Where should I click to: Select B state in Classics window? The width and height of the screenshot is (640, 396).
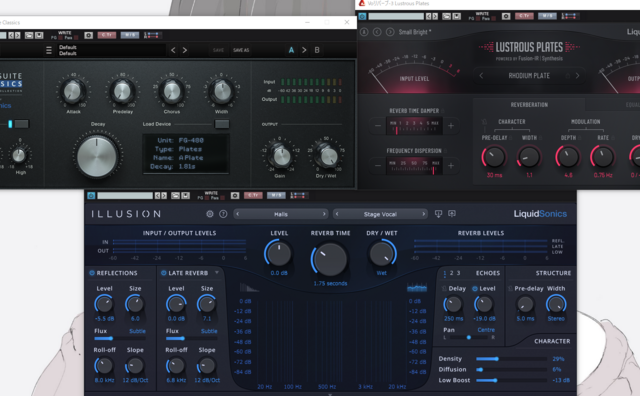click(x=317, y=50)
